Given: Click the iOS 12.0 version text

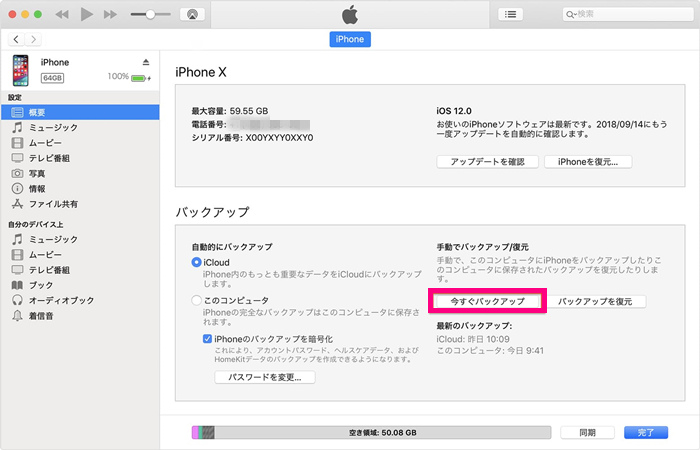Looking at the screenshot, I should [x=454, y=111].
